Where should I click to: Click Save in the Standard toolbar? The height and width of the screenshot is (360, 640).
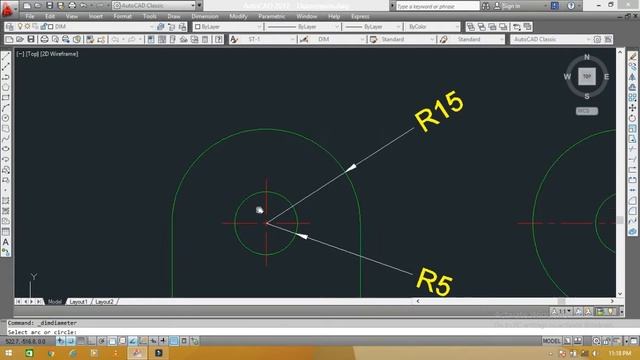pos(31,39)
